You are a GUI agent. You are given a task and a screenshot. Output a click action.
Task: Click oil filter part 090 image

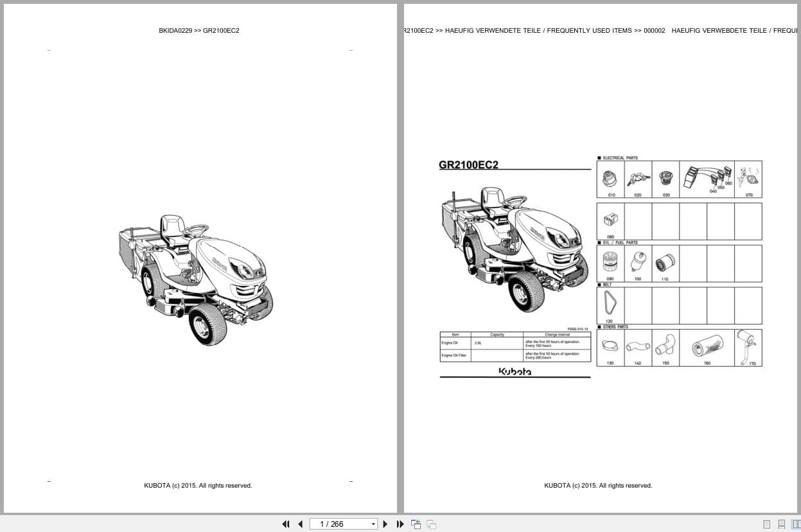610,261
